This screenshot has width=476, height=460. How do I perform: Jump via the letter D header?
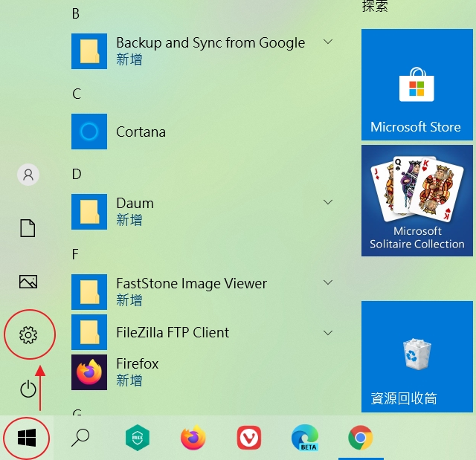77,174
